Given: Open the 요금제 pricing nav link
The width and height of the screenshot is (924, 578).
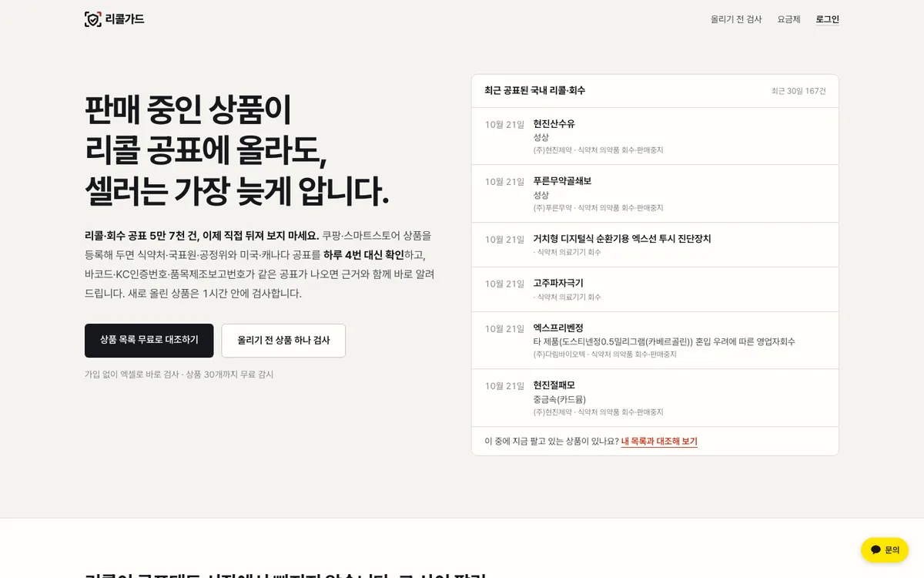Looking at the screenshot, I should point(789,19).
